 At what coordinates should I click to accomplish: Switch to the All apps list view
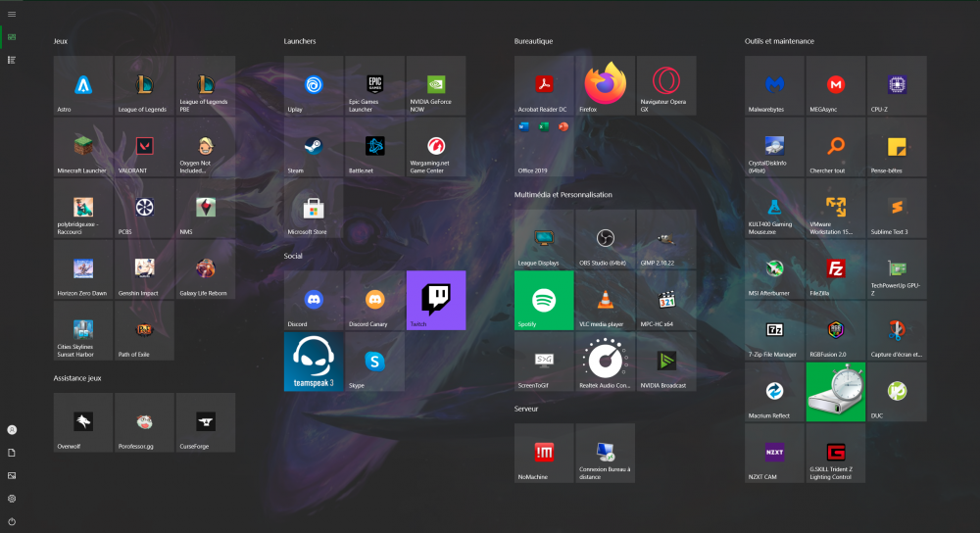click(x=12, y=60)
